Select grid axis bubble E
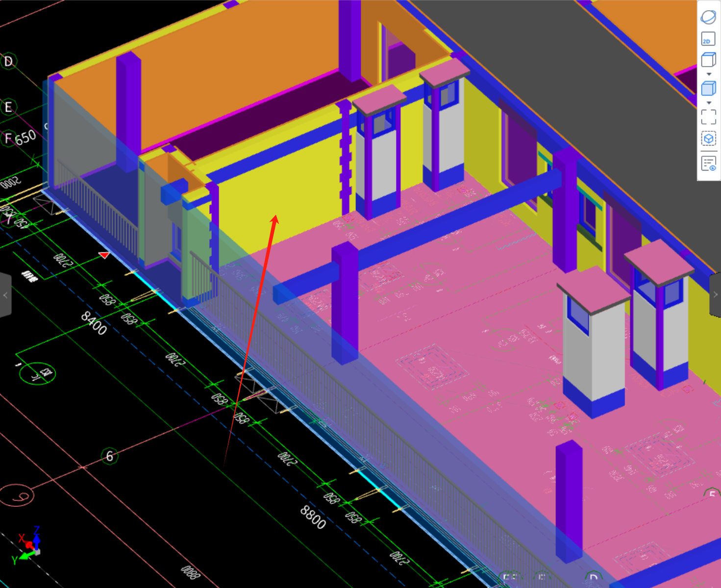The height and width of the screenshot is (588, 721). click(8, 107)
